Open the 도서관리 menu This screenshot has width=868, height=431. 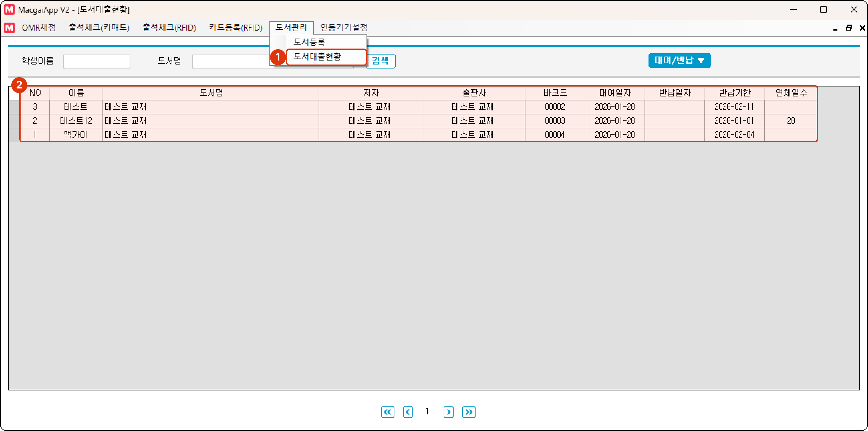291,28
